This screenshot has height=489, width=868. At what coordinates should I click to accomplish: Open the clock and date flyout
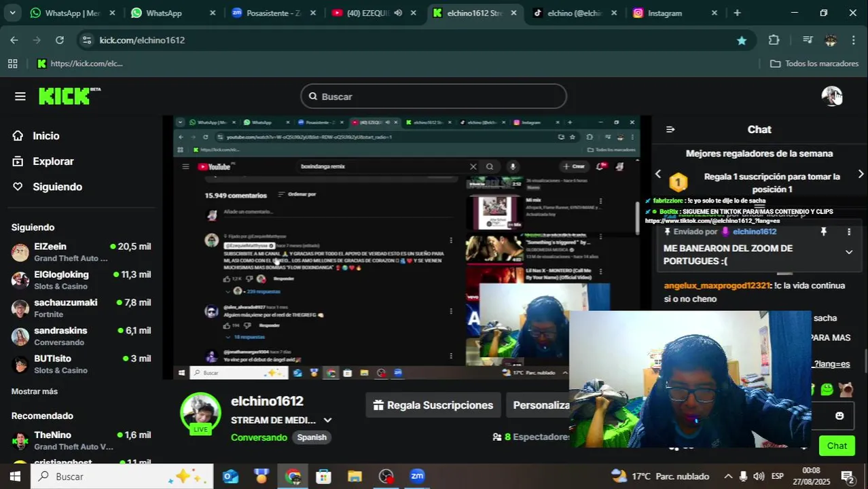pyautogui.click(x=811, y=476)
